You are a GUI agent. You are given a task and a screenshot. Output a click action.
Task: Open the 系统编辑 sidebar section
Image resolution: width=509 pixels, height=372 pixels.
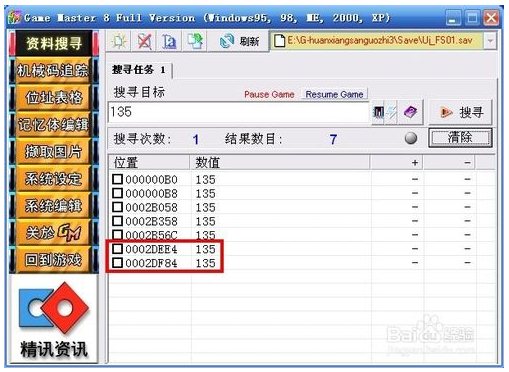pos(54,206)
